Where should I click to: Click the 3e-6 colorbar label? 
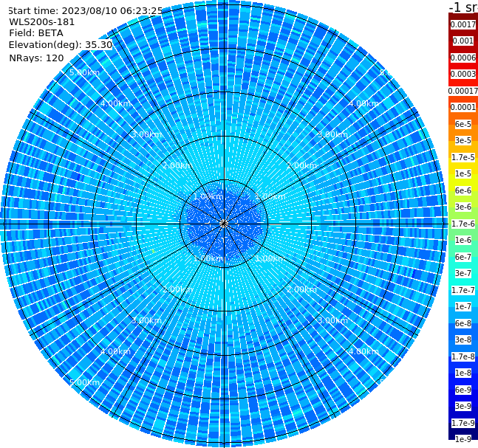click(463, 207)
